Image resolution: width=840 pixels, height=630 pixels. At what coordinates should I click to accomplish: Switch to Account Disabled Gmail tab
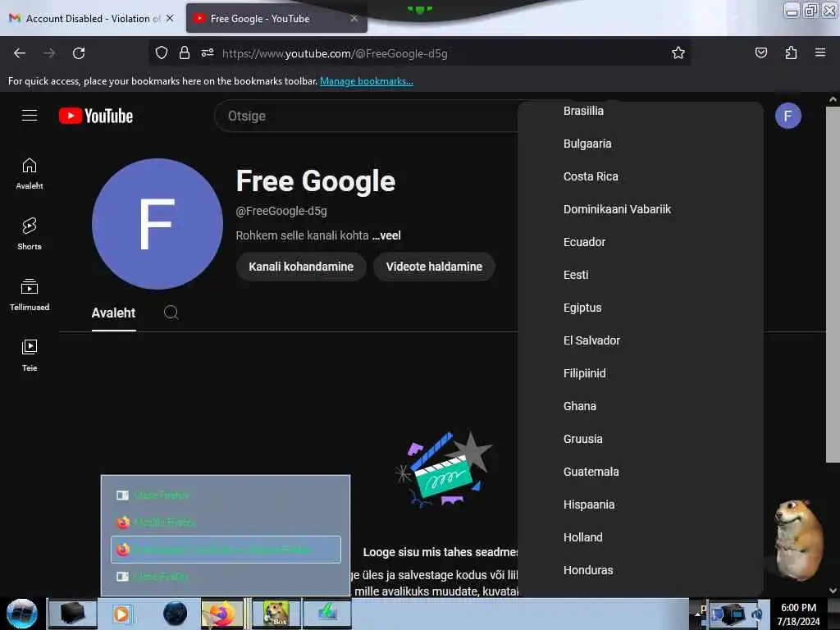click(x=92, y=18)
